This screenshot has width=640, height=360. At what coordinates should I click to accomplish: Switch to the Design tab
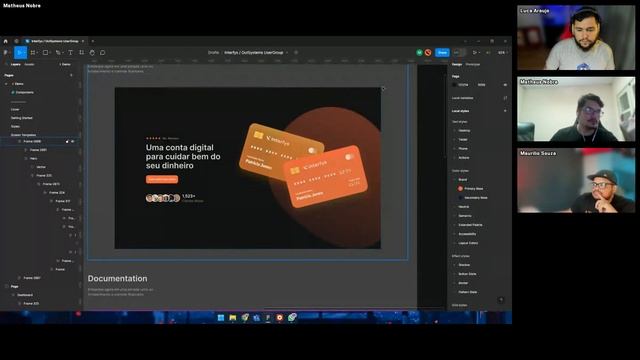457,64
